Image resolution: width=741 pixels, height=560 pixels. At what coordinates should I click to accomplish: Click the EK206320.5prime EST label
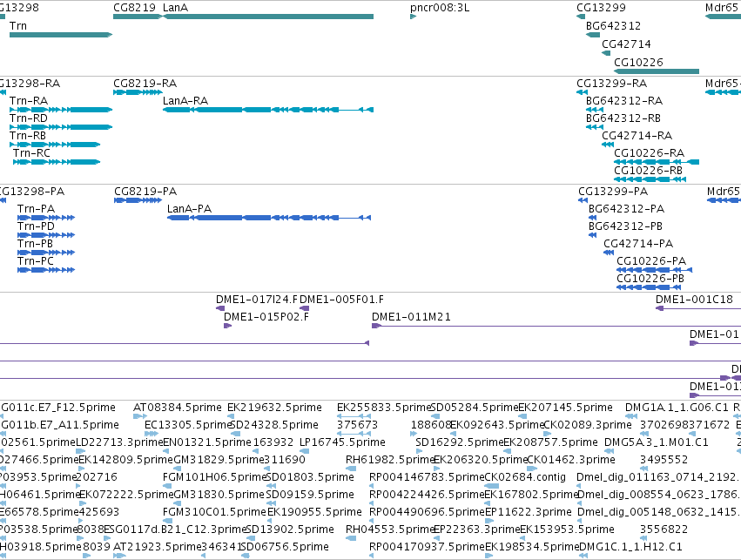click(x=480, y=460)
